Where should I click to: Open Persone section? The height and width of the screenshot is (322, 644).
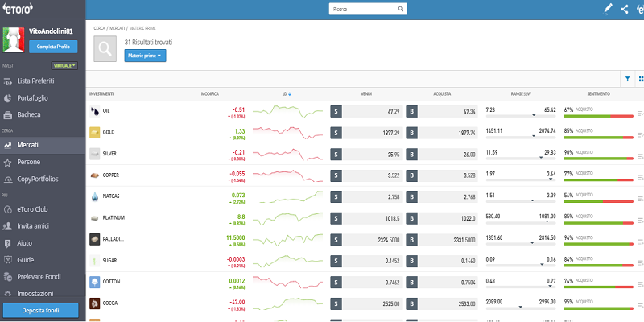[28, 163]
